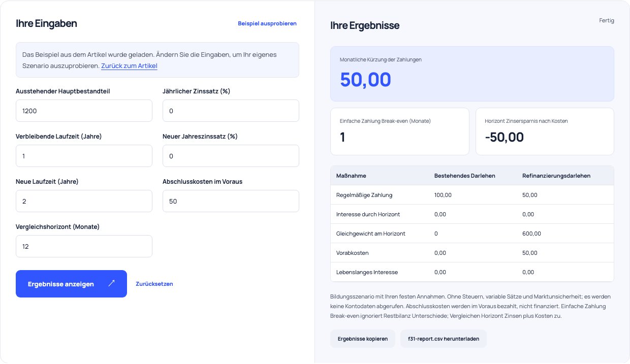Click the Bildungsszenario disclaimer paragraph
This screenshot has width=630, height=364.
point(470,306)
